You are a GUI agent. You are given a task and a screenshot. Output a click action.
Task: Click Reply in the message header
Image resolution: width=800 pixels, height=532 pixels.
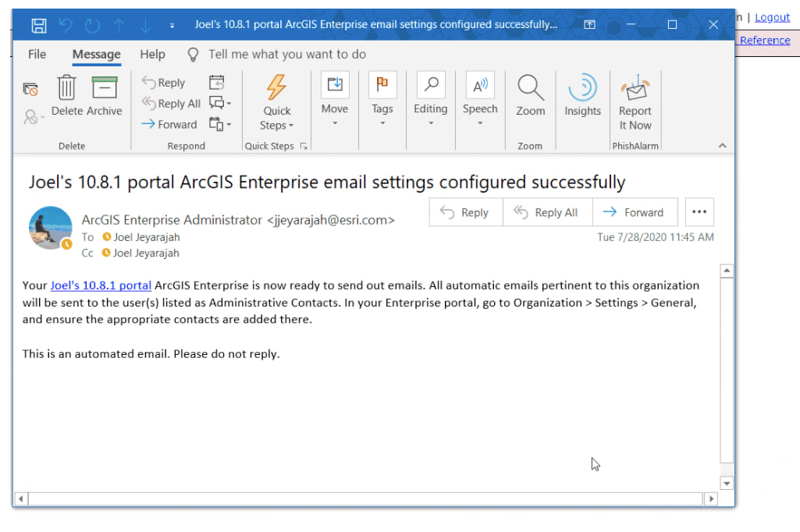(466, 212)
